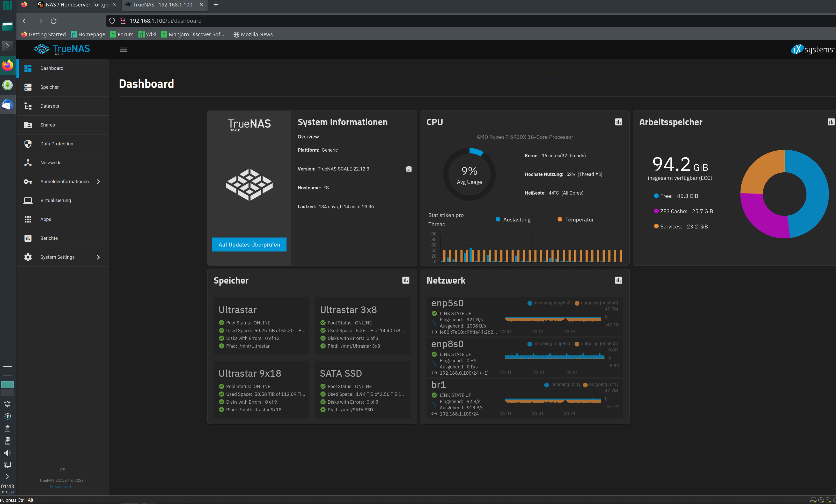Expand the desktop panel arrow at top
The image size is (836, 504).
pos(8,46)
